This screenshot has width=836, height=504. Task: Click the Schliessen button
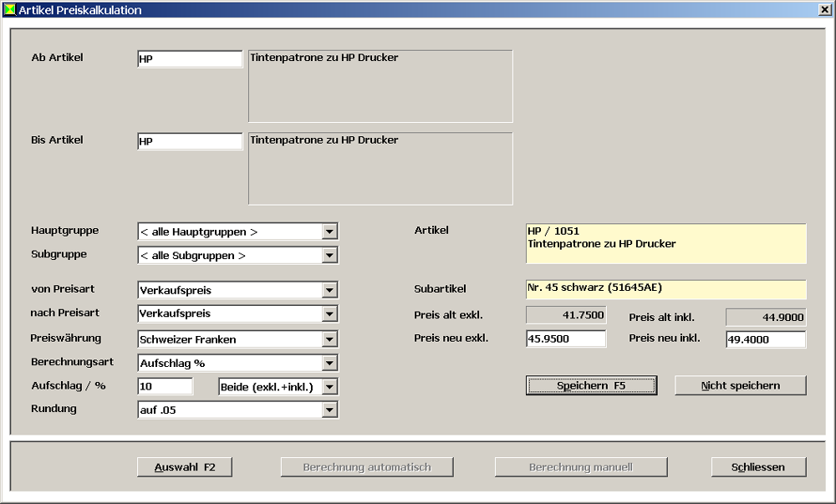tap(758, 467)
